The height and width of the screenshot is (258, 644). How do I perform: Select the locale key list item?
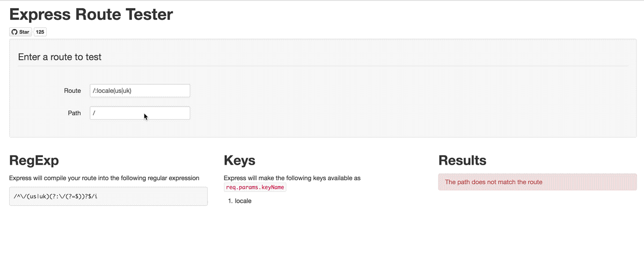[x=243, y=201]
